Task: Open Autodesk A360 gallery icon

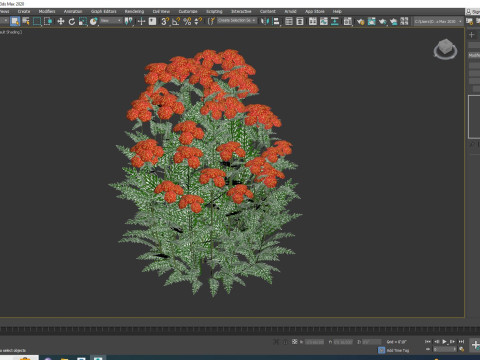Action: [x=404, y=21]
